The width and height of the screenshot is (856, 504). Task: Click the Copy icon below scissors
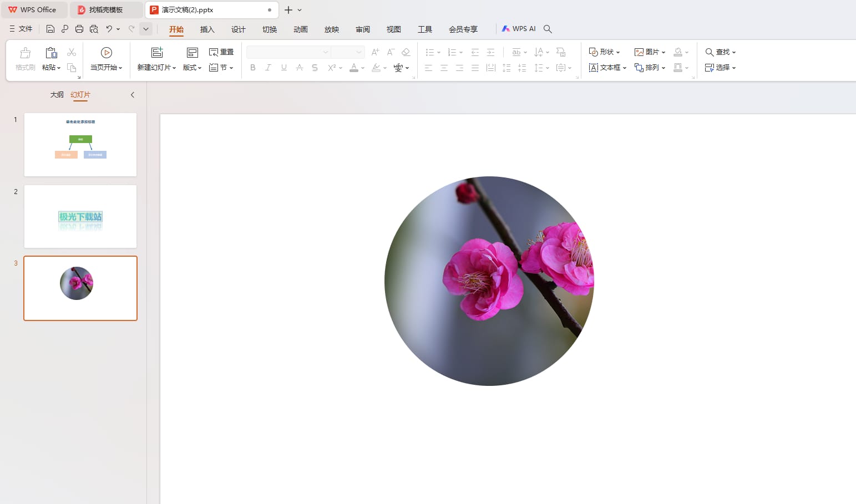[72, 68]
